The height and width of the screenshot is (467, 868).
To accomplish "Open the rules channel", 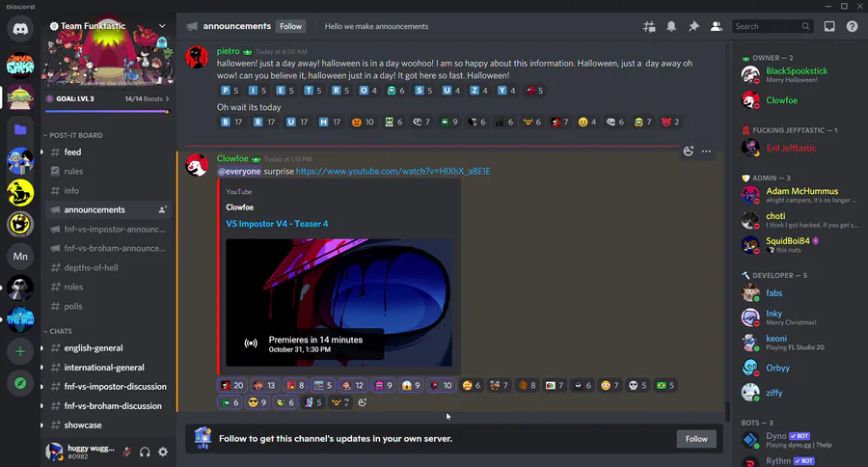I will pos(108,172).
